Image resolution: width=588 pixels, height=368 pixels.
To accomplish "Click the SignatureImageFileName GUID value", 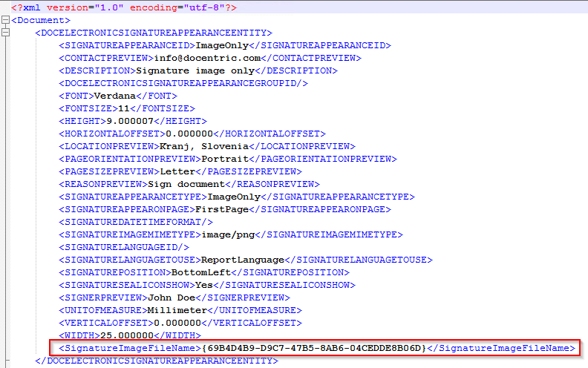I will [x=314, y=348].
